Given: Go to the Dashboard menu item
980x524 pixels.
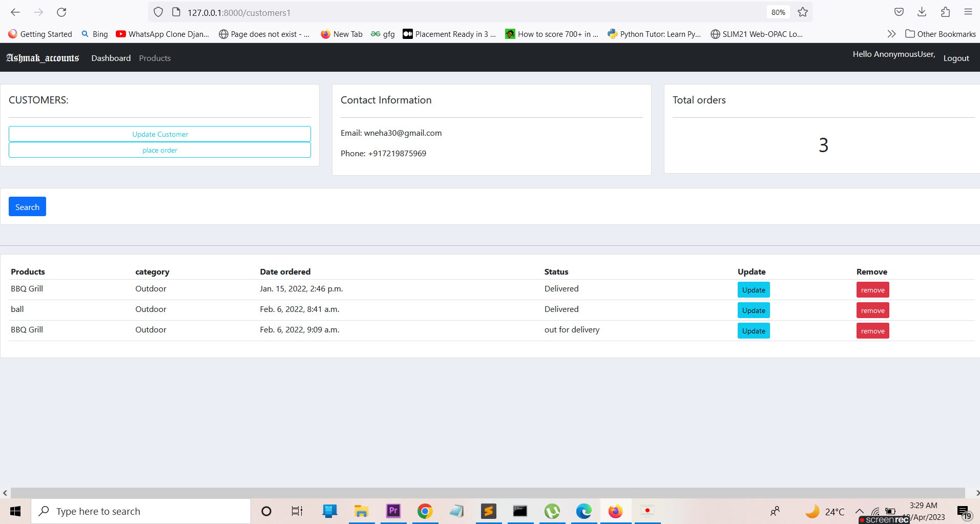Looking at the screenshot, I should click(111, 58).
